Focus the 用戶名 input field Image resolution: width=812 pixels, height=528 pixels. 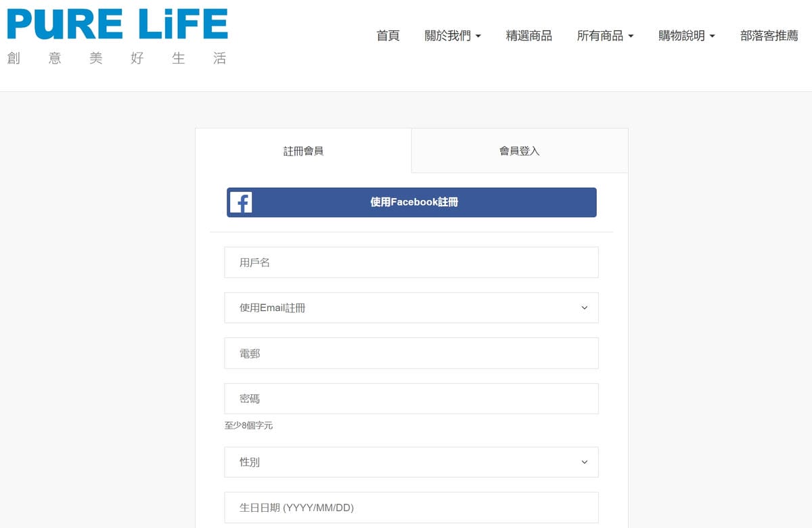[411, 262]
